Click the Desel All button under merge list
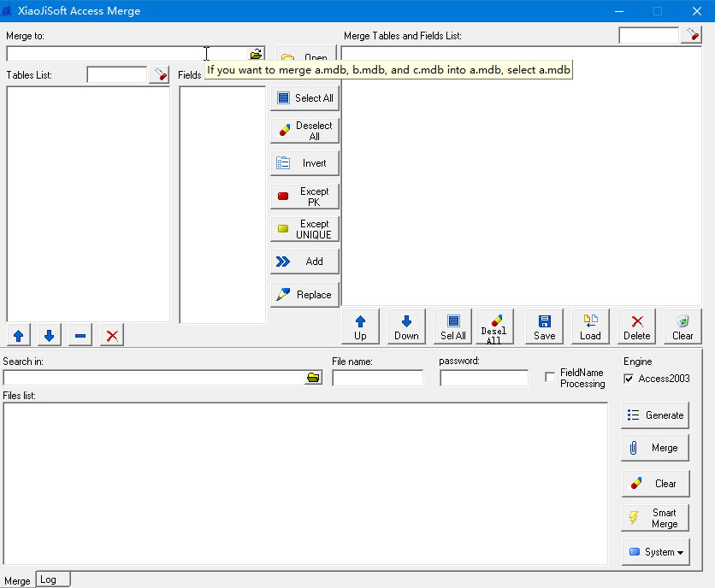 (x=494, y=326)
